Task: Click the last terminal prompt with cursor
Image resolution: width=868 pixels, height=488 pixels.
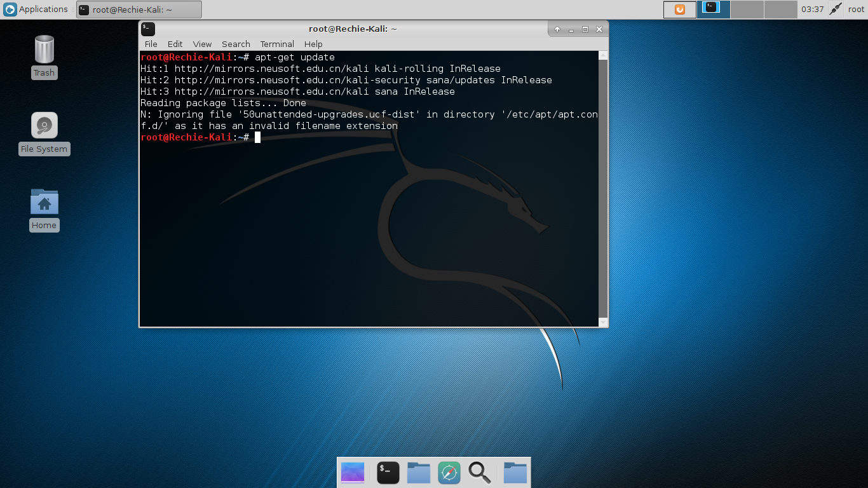Action: coord(200,137)
